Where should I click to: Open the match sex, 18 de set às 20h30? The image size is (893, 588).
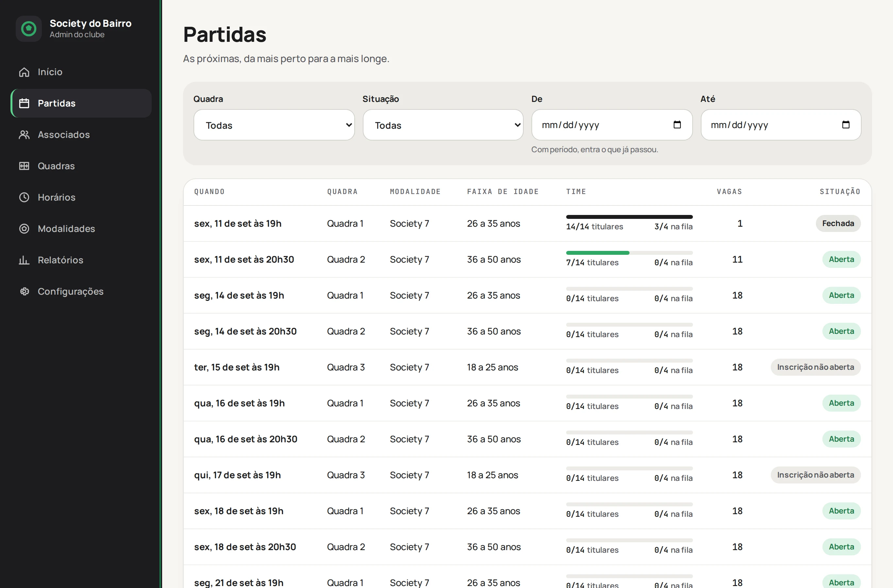pyautogui.click(x=527, y=547)
